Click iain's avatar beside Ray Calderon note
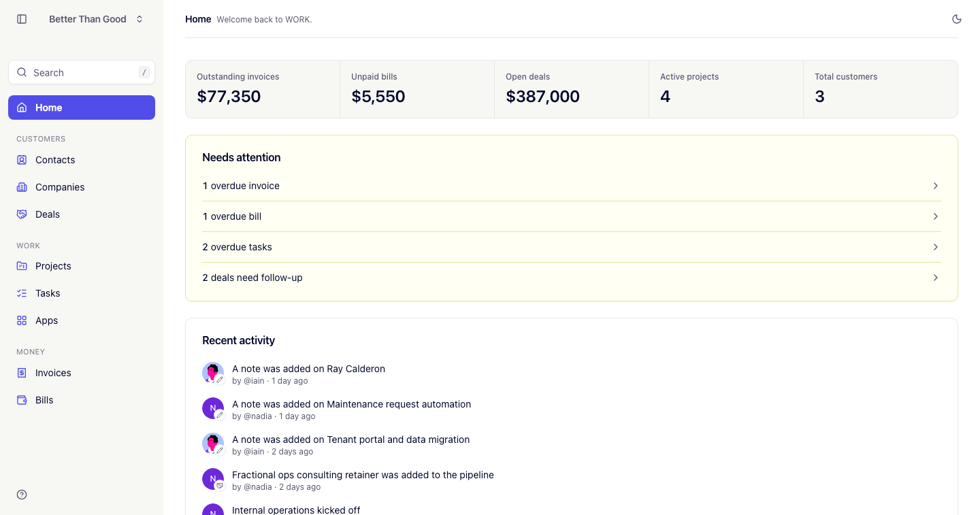Viewport: 980px width, 515px height. 213,373
